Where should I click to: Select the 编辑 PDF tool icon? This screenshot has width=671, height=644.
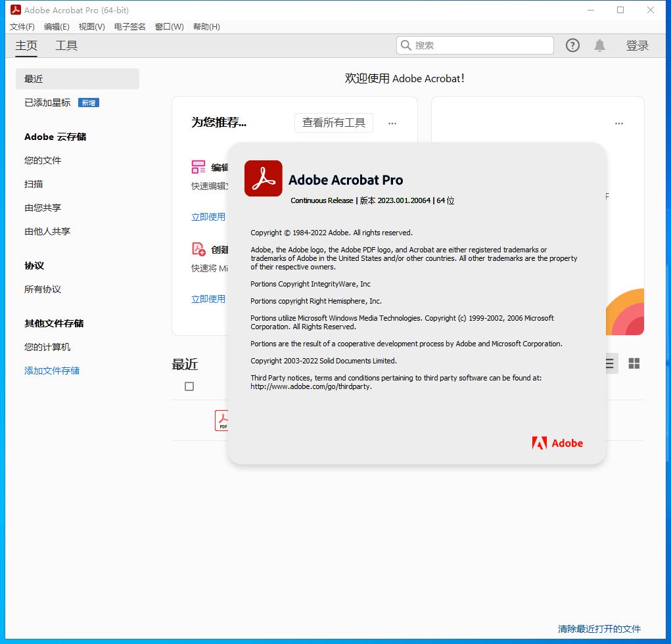(198, 167)
